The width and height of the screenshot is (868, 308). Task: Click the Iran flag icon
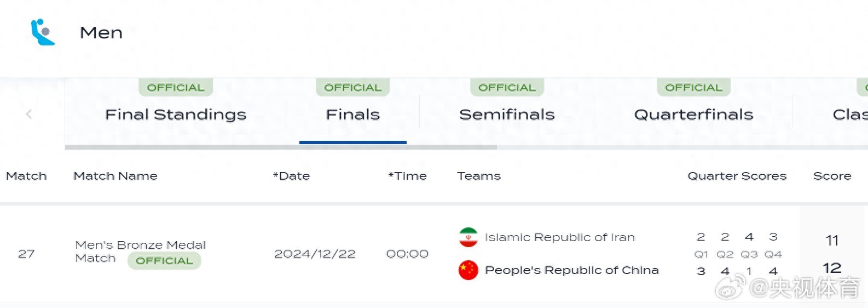(x=468, y=237)
